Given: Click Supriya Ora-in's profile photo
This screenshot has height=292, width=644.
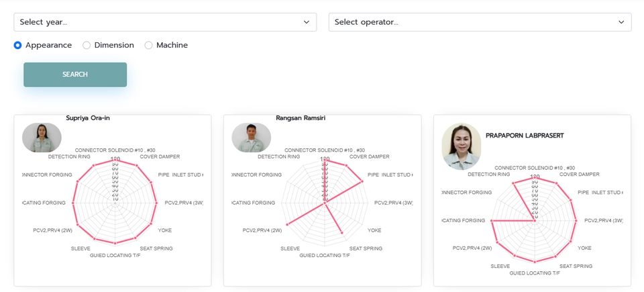Looking at the screenshot, I should tap(42, 138).
